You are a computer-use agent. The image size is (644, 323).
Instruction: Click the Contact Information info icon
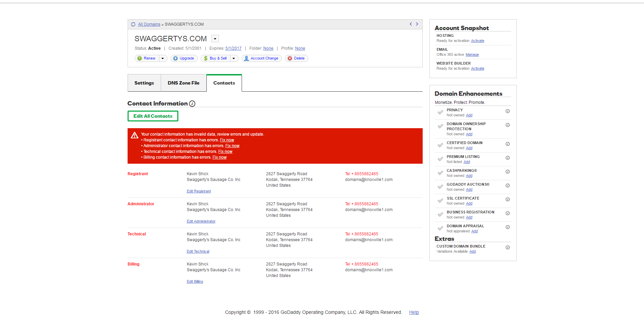pyautogui.click(x=192, y=104)
